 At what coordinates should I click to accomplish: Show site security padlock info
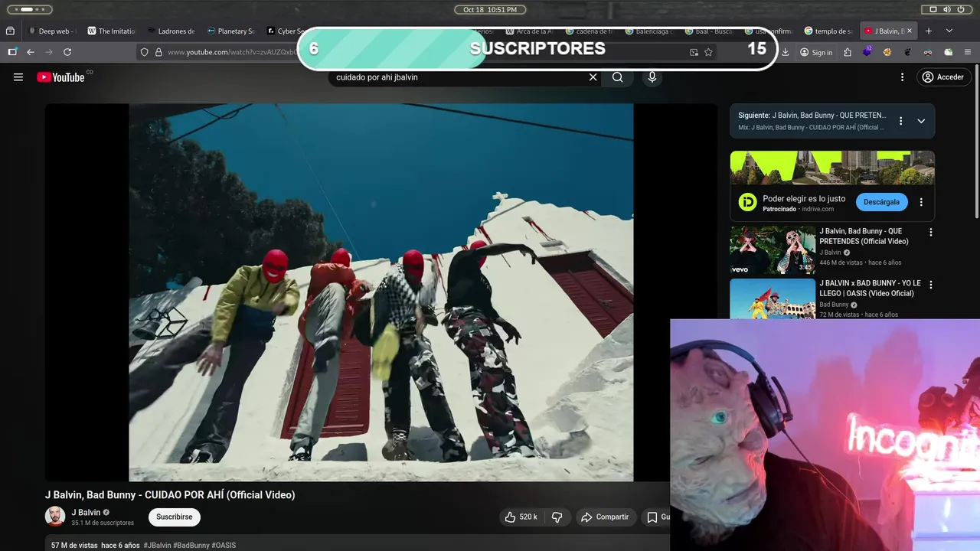tap(158, 52)
